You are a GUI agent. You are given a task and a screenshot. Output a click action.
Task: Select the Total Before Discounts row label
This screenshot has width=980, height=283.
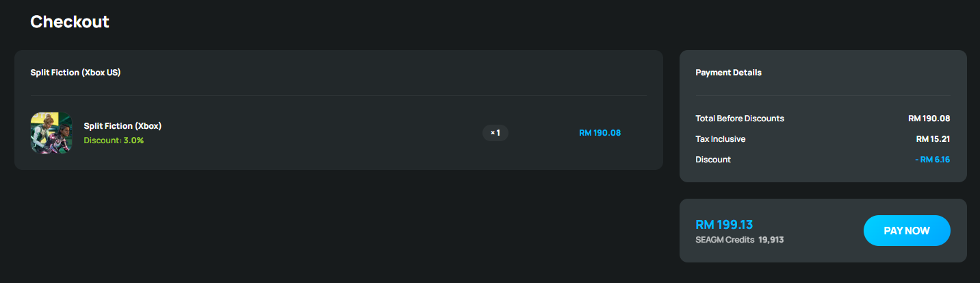[740, 119]
